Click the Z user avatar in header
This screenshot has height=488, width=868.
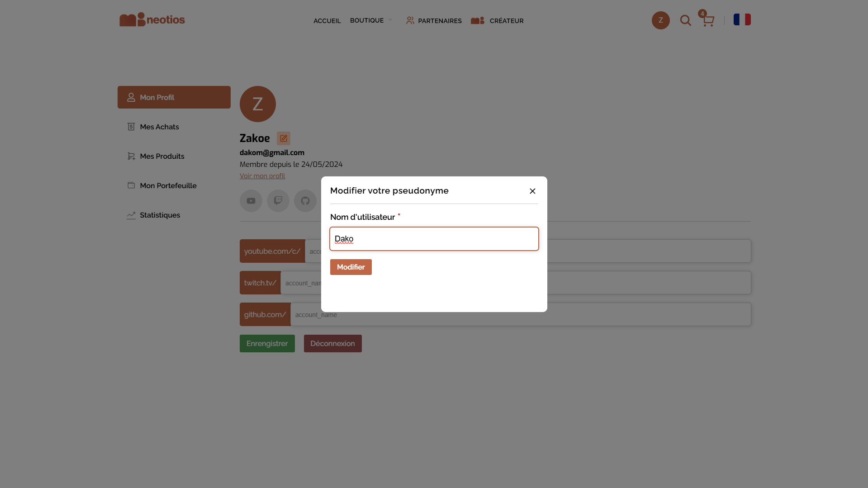pyautogui.click(x=660, y=20)
